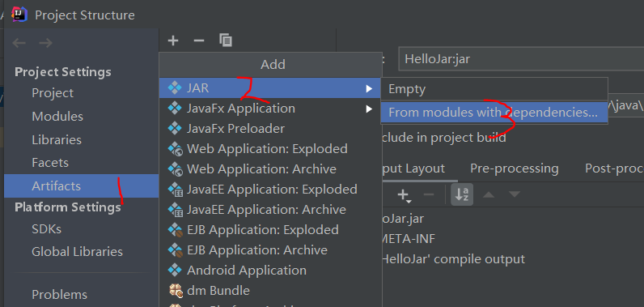Click the Web Application: Archive icon

tap(176, 169)
